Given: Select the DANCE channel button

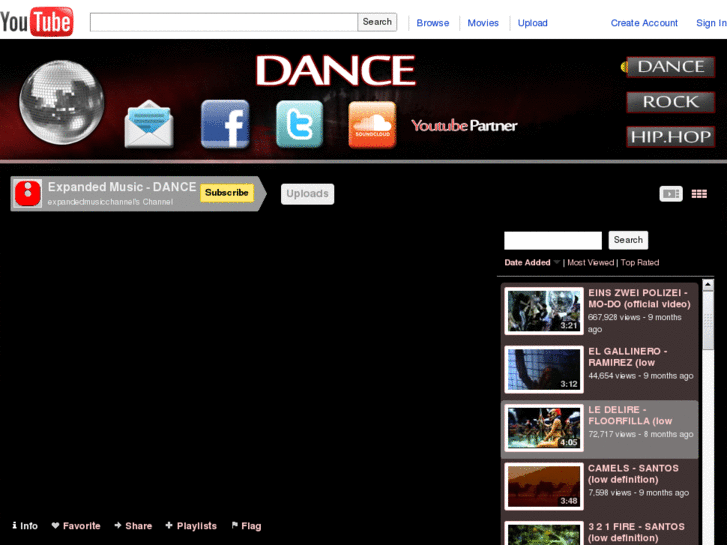Looking at the screenshot, I should pos(670,67).
